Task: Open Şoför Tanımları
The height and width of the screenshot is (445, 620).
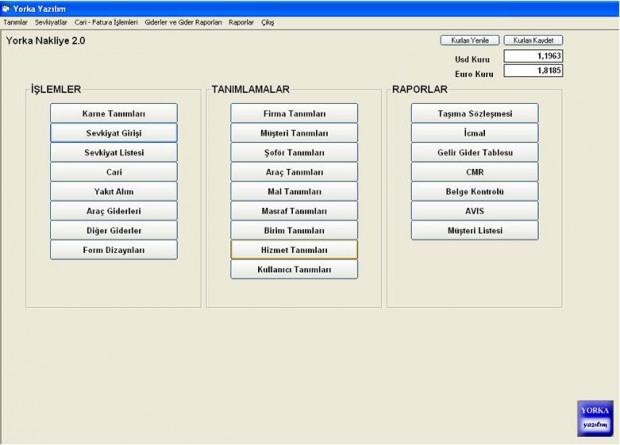Action: [294, 152]
